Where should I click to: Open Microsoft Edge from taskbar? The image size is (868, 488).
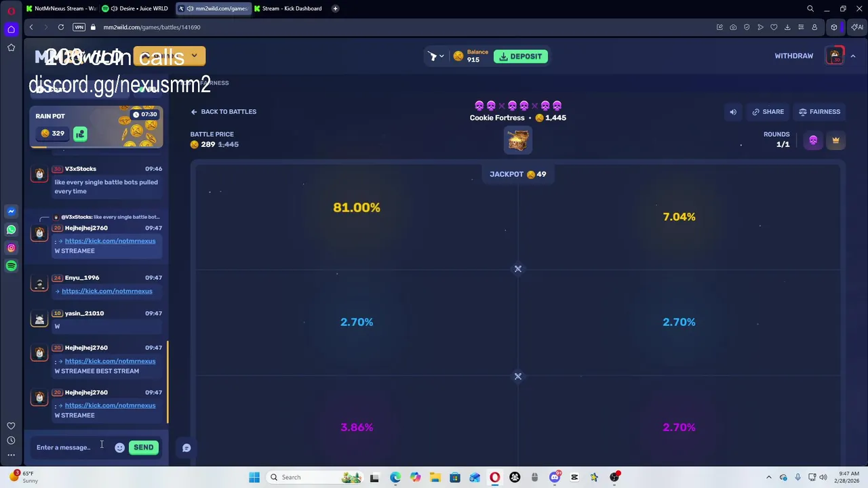click(395, 477)
